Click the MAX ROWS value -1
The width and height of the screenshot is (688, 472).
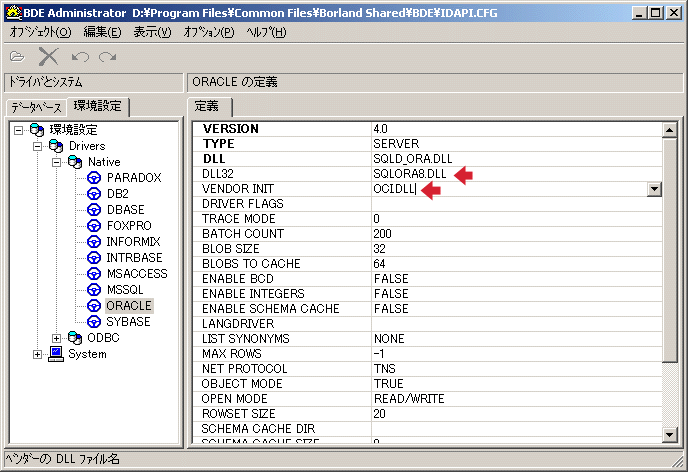pyautogui.click(x=379, y=354)
